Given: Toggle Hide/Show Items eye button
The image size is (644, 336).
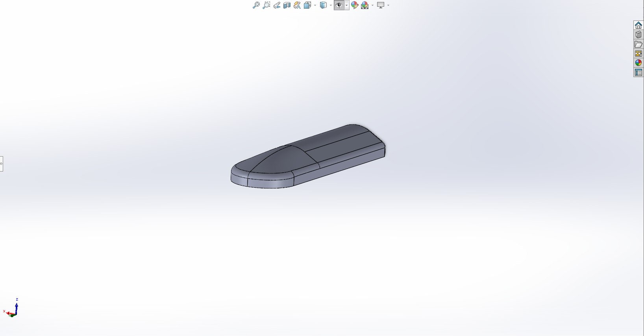Looking at the screenshot, I should (x=339, y=5).
